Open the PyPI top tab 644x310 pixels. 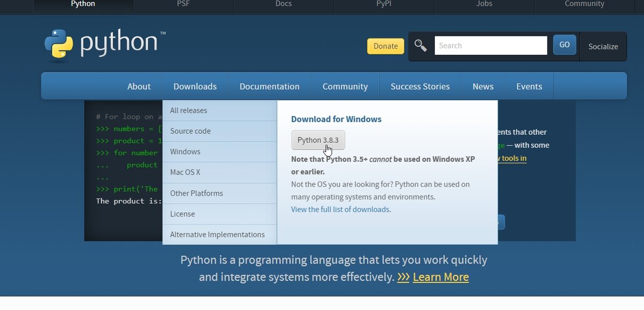point(384,5)
